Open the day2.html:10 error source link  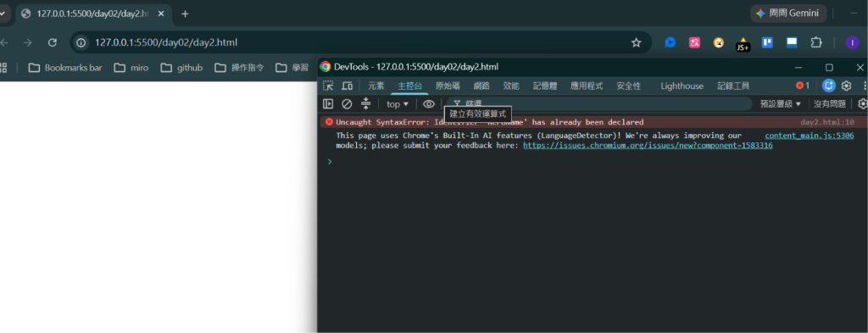click(x=827, y=122)
